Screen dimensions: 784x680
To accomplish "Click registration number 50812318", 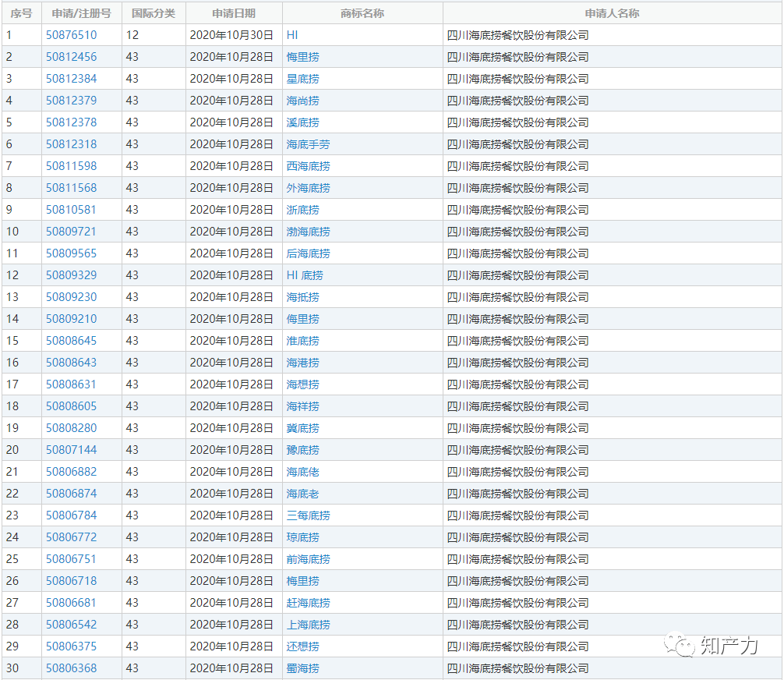I will point(72,144).
